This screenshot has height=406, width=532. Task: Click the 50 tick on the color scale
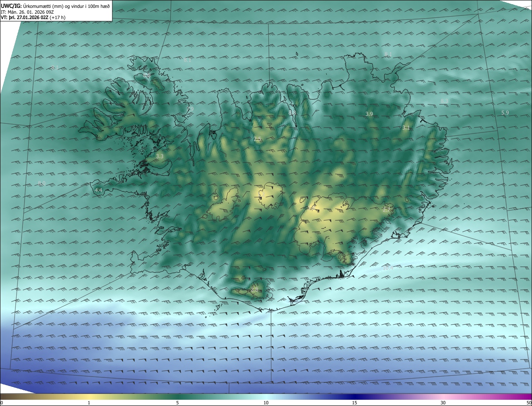529,403
